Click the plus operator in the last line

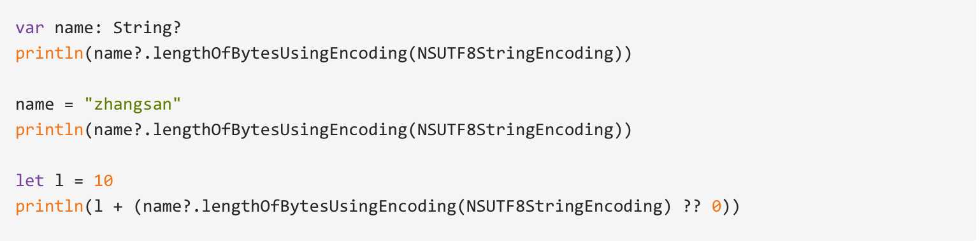click(118, 207)
